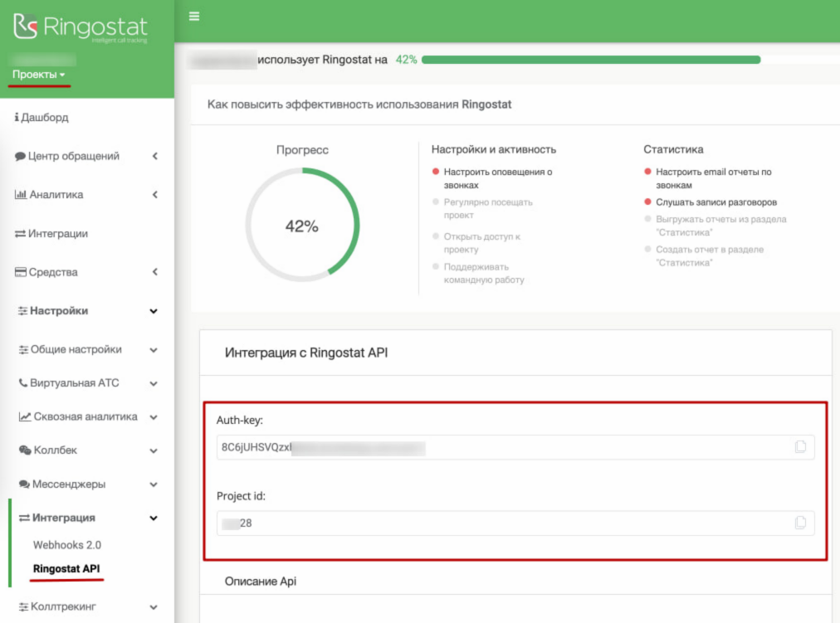Collapse Настройки chevron
Image resolution: width=840 pixels, height=623 pixels.
[x=154, y=312]
